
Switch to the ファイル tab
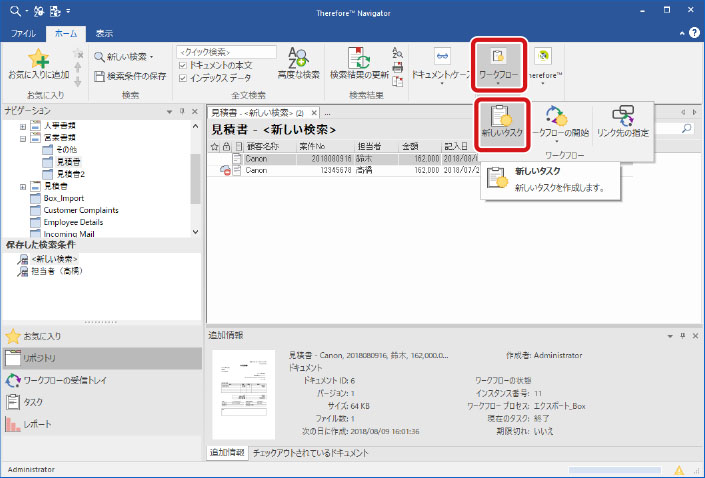click(x=22, y=33)
